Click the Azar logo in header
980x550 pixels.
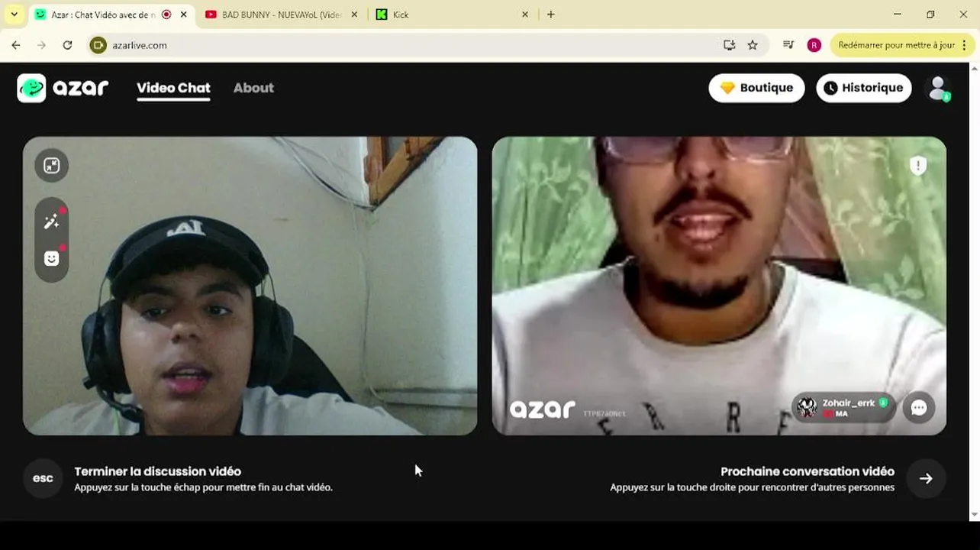(63, 88)
